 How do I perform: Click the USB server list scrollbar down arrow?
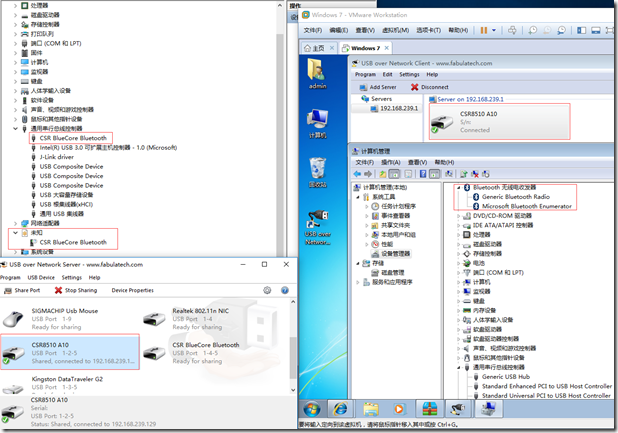293,390
